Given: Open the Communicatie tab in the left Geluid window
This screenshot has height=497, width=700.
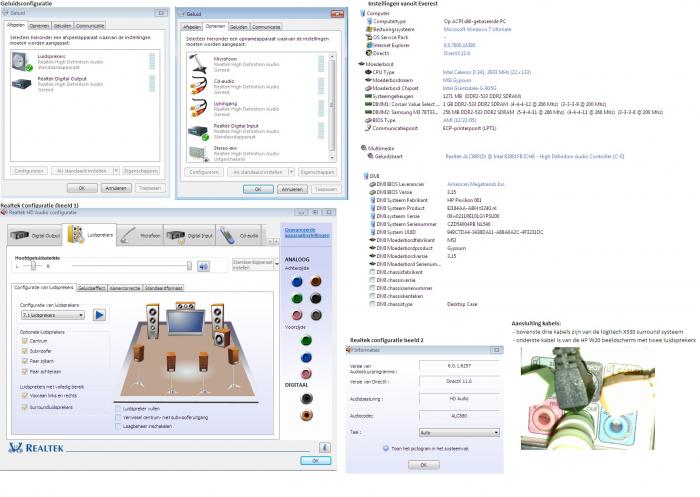Looking at the screenshot, I should click(90, 26).
